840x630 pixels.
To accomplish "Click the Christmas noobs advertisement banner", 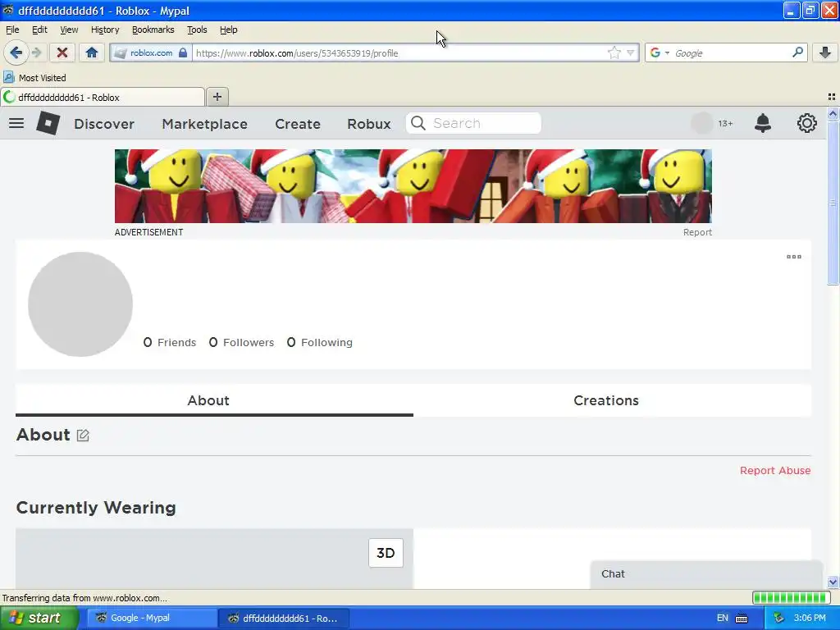I will click(x=413, y=186).
